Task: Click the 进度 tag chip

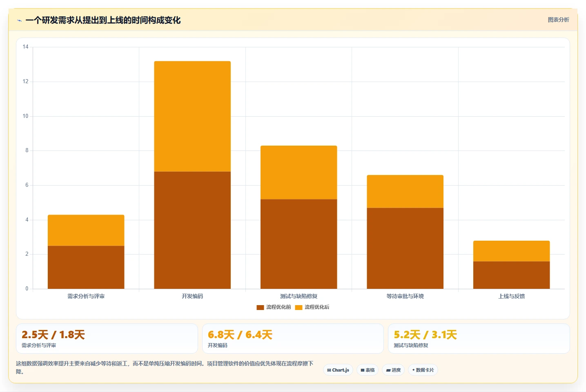Action: [393, 370]
